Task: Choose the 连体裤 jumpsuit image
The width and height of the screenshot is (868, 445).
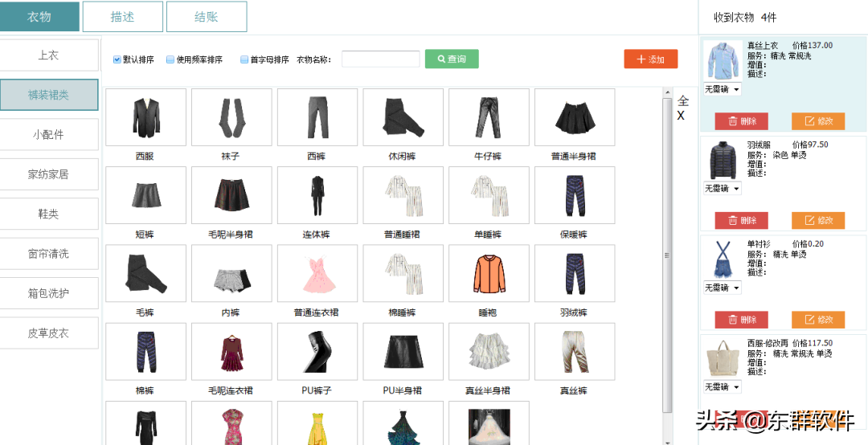Action: [317, 195]
